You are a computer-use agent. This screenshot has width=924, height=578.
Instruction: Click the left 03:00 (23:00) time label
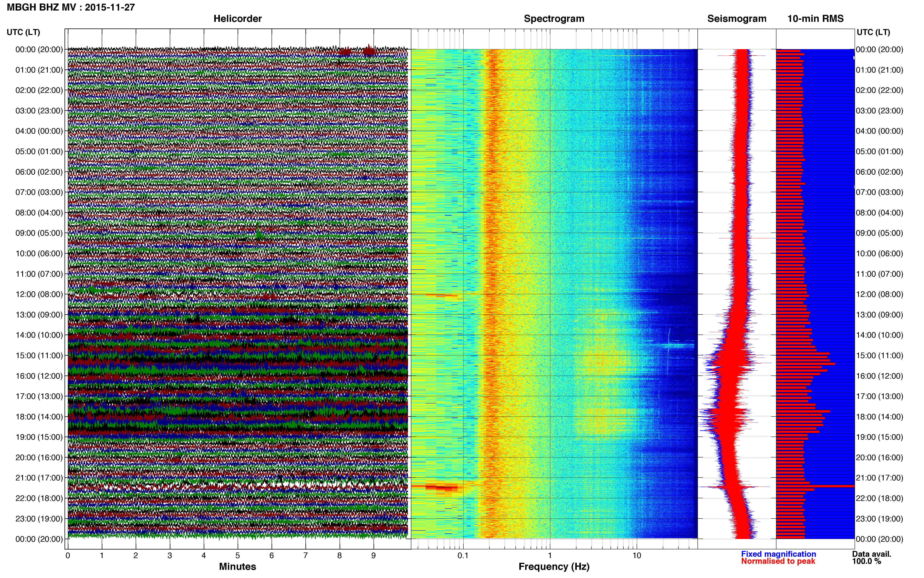point(39,111)
